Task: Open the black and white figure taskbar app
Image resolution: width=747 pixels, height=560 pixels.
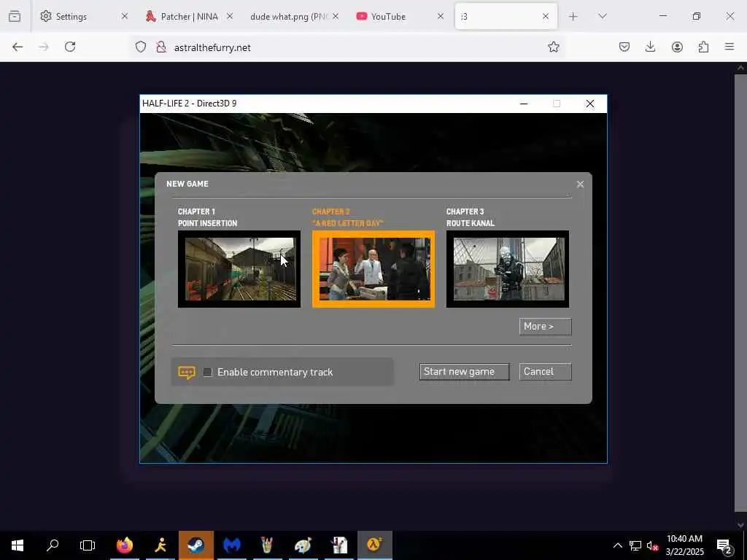Action: point(338,545)
